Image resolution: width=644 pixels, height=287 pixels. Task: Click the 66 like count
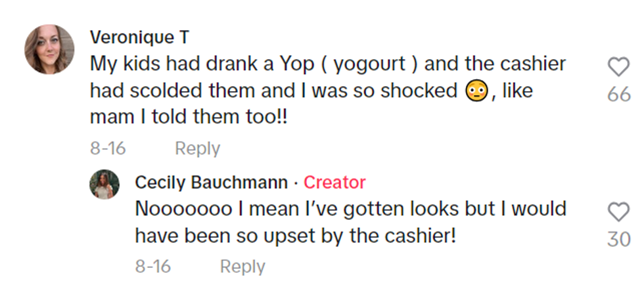[618, 95]
